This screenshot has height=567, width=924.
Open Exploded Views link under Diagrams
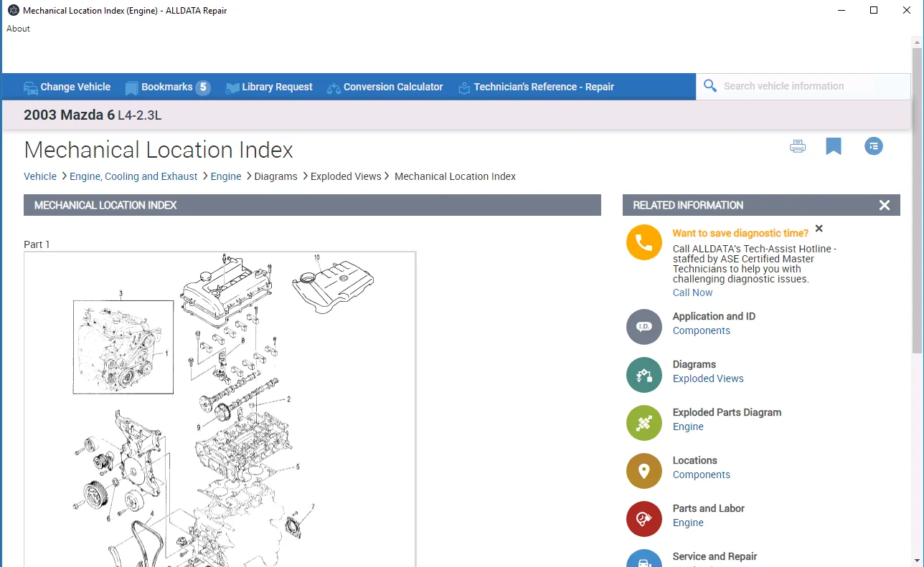[708, 378]
